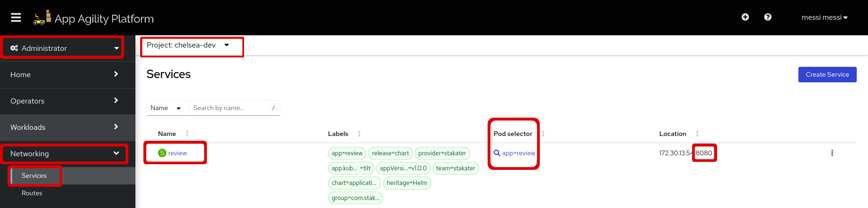Sort by the Labels column arrows
Screen dimensions: 868x208
click(x=359, y=134)
